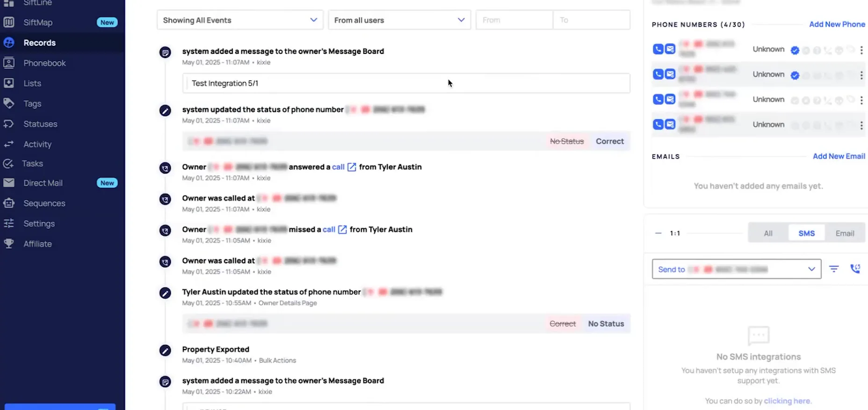Click the Tags sidebar icon

8,103
